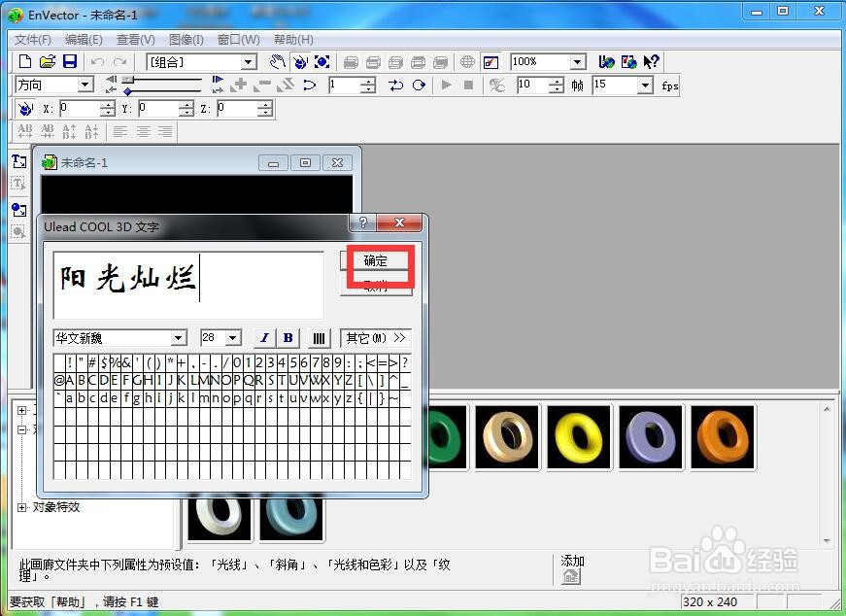The image size is (846, 616).
Task: Select the Rotate object tool in main toolbar
Action: pyautogui.click(x=299, y=61)
